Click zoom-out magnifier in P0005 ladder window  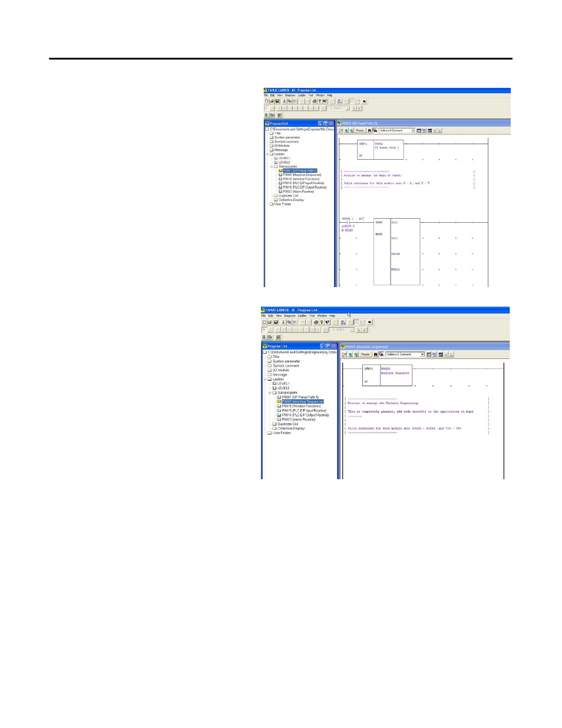pyautogui.click(x=356, y=354)
